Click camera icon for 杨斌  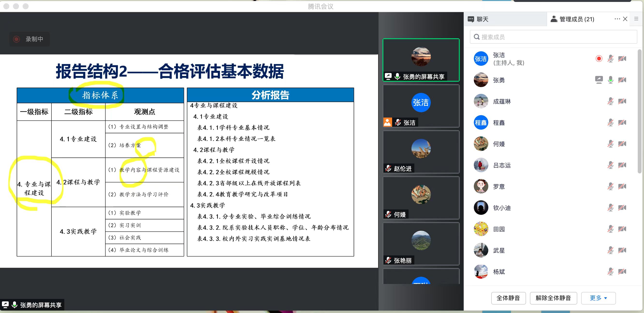[622, 271]
